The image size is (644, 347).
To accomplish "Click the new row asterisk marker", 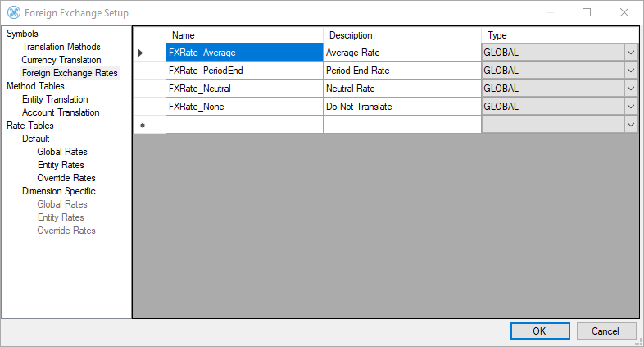I will 143,125.
